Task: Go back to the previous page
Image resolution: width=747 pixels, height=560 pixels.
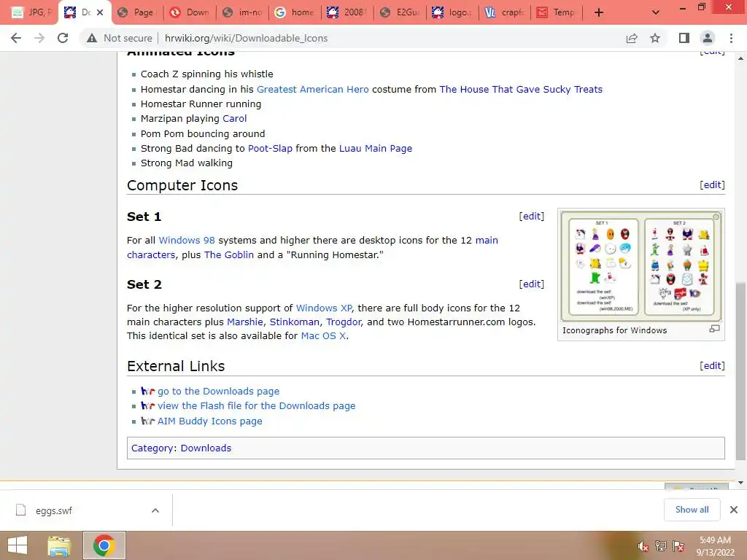Action: coord(16,38)
